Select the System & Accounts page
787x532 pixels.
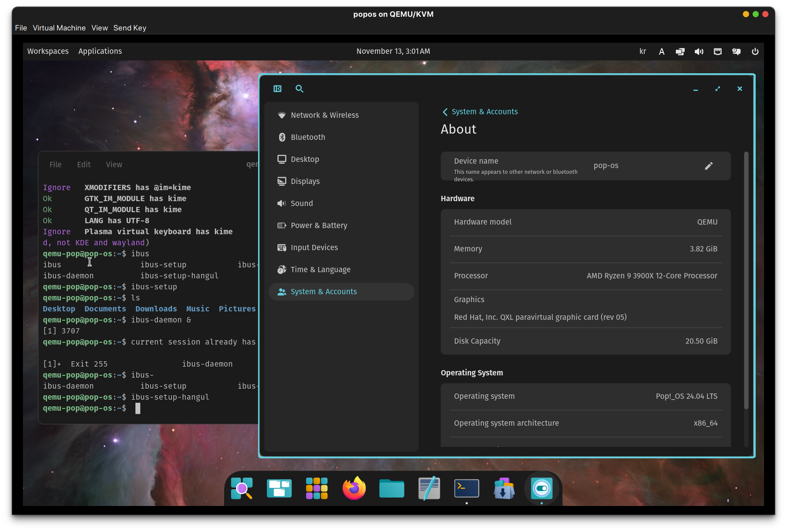[x=341, y=292]
